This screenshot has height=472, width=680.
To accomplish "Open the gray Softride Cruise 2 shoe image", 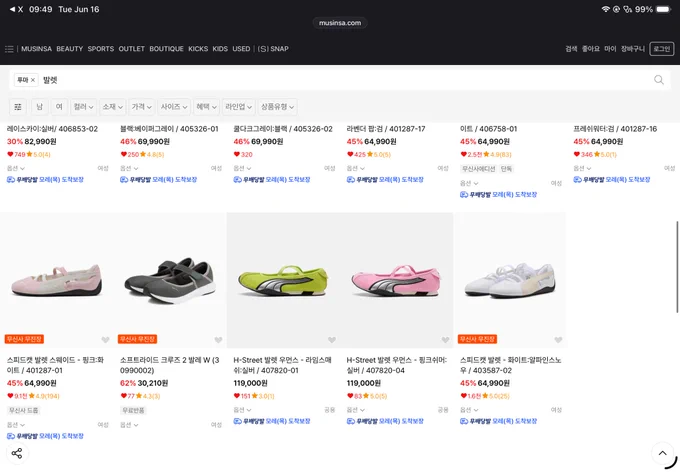I will (170, 280).
